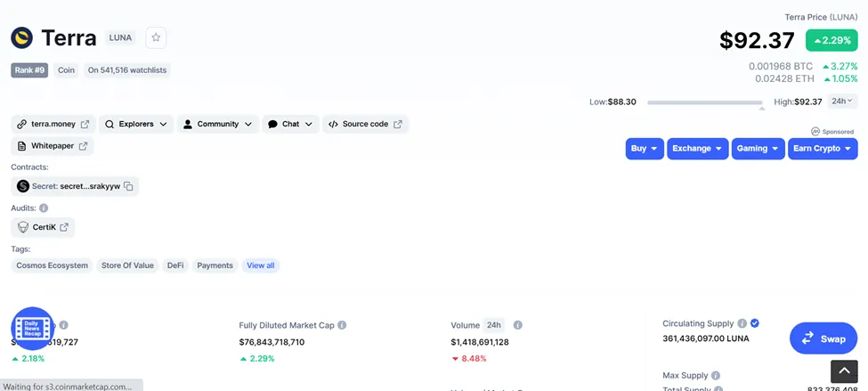Click the Low/High price range bar
The image size is (868, 391).
click(705, 102)
